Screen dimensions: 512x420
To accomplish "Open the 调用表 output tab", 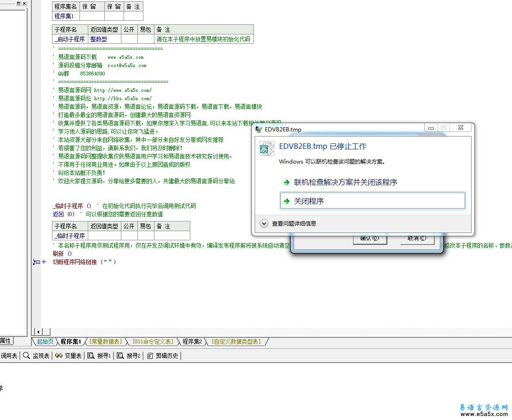I will click(9, 356).
